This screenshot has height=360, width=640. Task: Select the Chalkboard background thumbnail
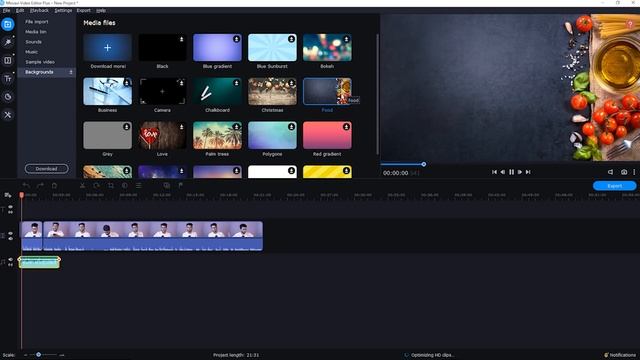217,91
